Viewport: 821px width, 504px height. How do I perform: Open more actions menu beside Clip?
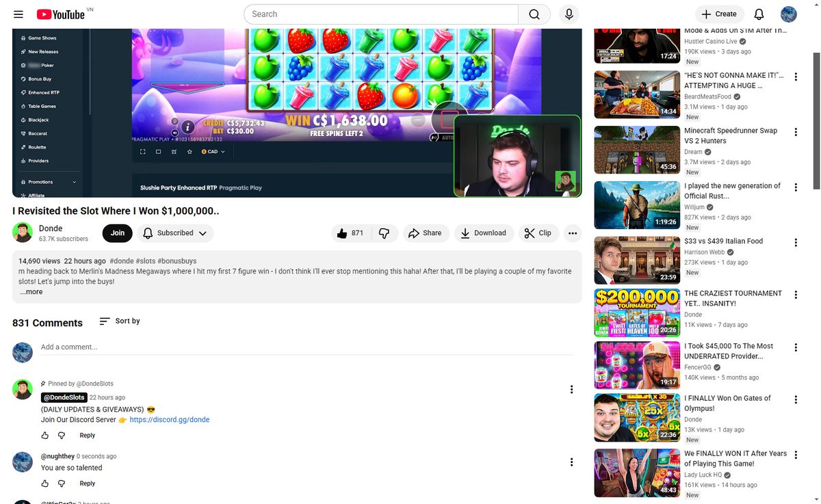click(x=573, y=233)
